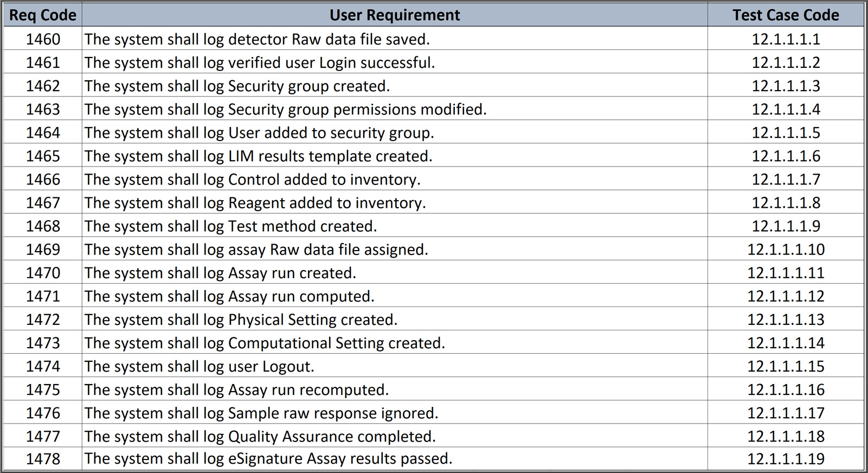Click 'Physical Setting created' requirement

click(241, 319)
